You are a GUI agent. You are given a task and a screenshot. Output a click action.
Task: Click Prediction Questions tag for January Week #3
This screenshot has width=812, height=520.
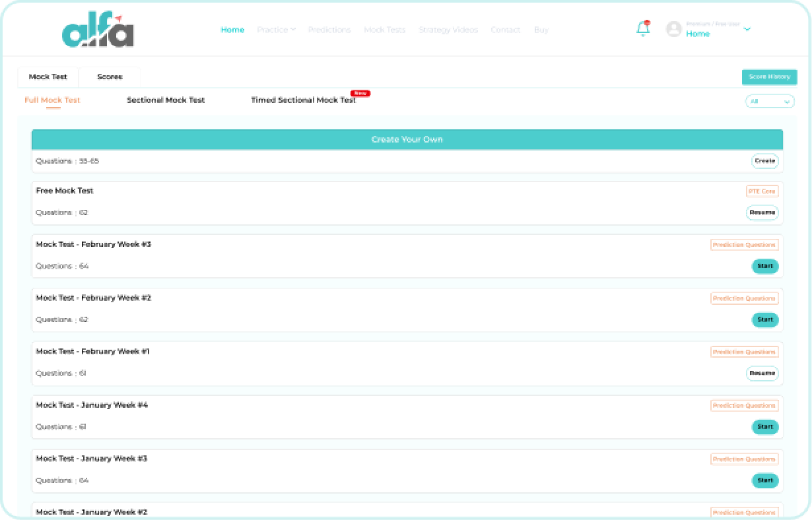coord(744,459)
